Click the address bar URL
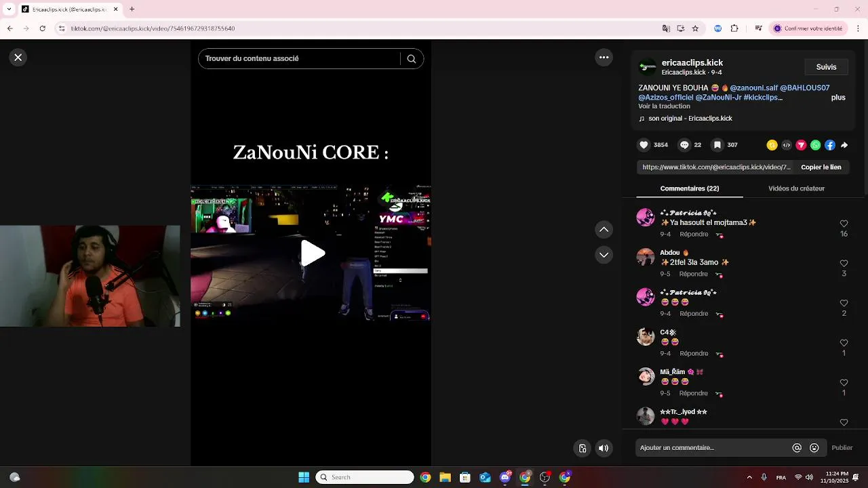Image resolution: width=868 pixels, height=488 pixels. pyautogui.click(x=153, y=28)
